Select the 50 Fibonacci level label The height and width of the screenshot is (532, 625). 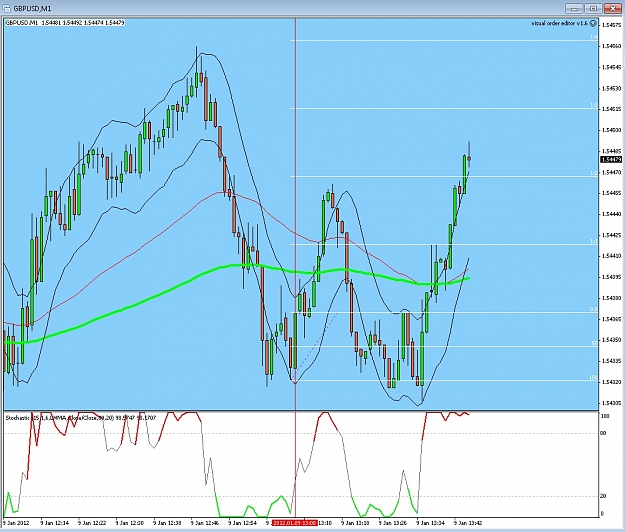[594, 343]
